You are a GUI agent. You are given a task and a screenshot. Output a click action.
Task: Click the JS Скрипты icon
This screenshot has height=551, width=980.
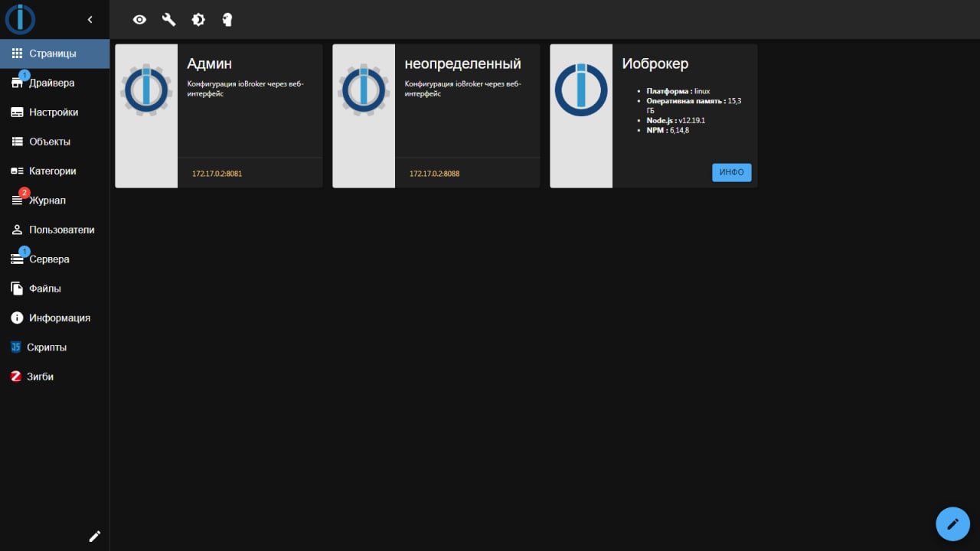pyautogui.click(x=15, y=347)
